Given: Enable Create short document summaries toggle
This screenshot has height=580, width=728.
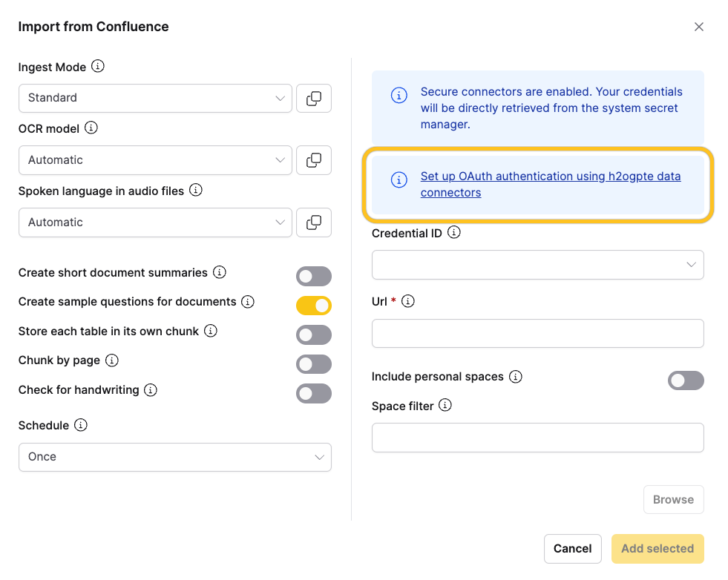Looking at the screenshot, I should 313,277.
